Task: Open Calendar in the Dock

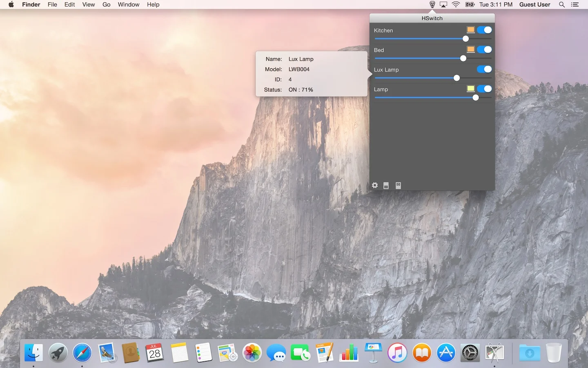Action: coord(155,352)
